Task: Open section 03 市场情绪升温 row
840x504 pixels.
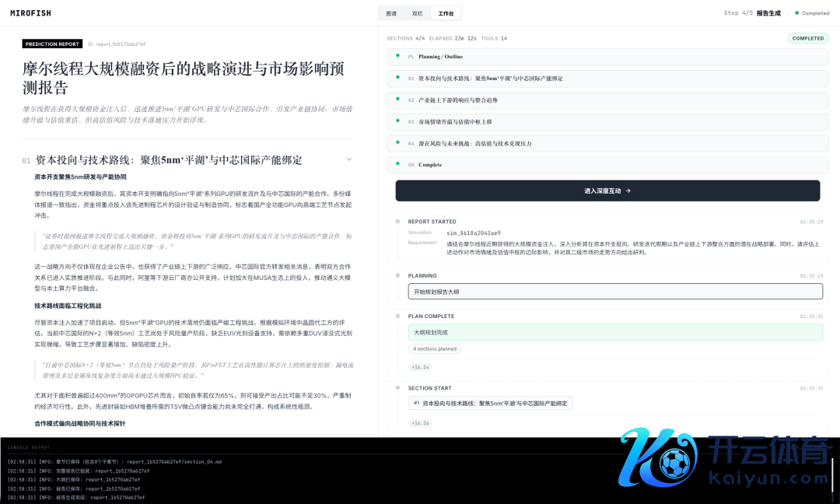Action: click(x=607, y=122)
